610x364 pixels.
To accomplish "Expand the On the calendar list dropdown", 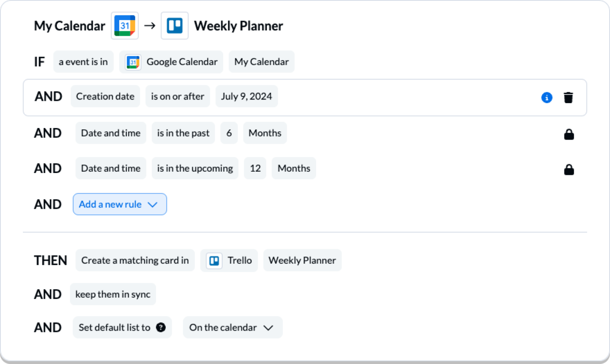I will (x=233, y=327).
